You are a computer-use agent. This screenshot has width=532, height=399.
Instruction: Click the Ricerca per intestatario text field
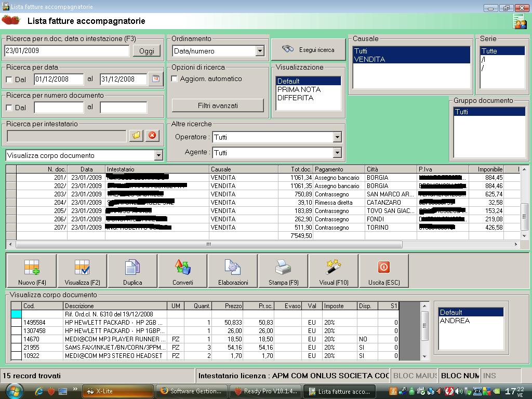66,136
